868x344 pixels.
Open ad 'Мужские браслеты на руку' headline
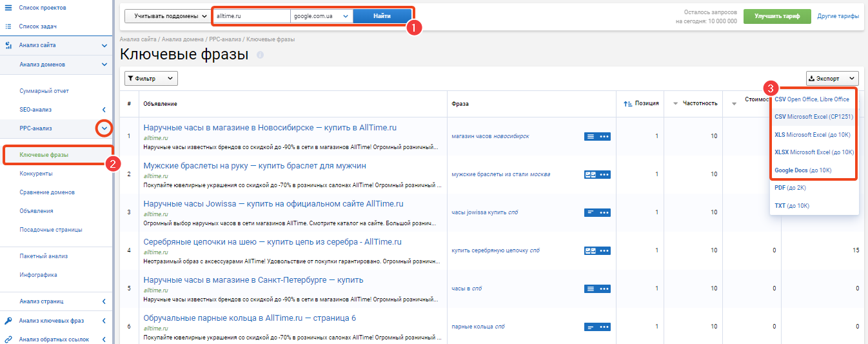[x=255, y=166]
